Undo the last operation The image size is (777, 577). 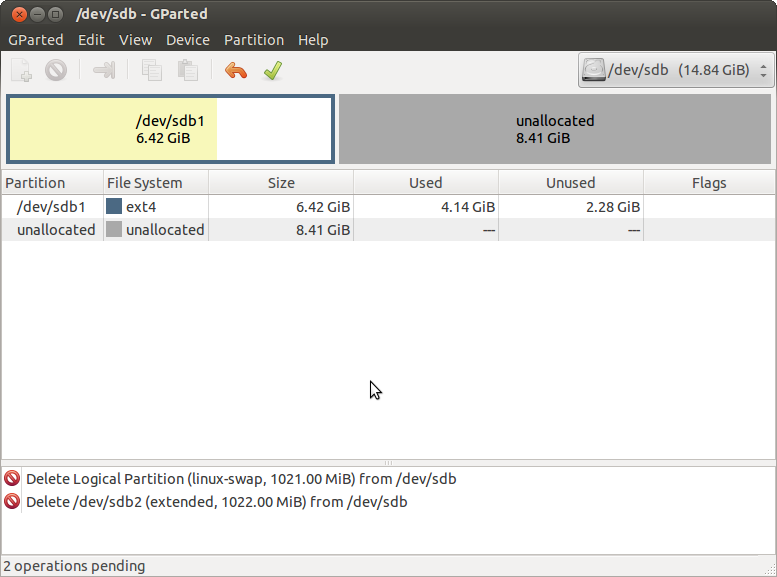(x=236, y=71)
